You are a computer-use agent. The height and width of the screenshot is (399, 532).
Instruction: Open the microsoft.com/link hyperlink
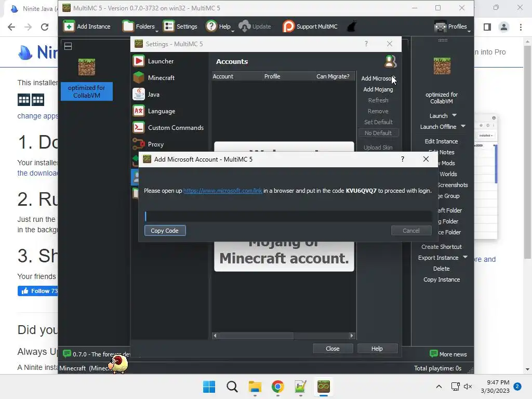(222, 191)
